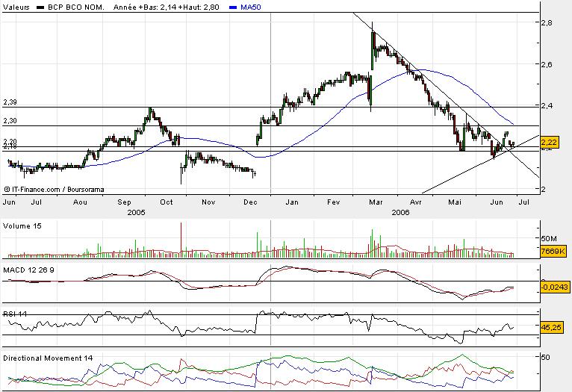Screen dimensions: 572x392
Task: Click the 2,6 price axis label
Action: [x=547, y=64]
